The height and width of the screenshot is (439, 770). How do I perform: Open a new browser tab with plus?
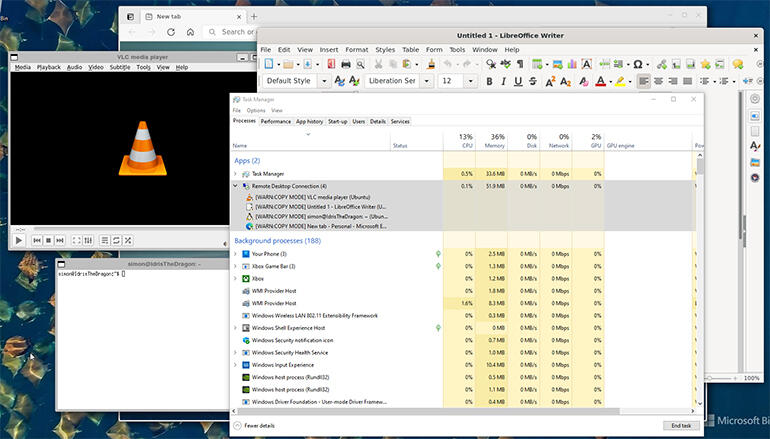[x=254, y=16]
